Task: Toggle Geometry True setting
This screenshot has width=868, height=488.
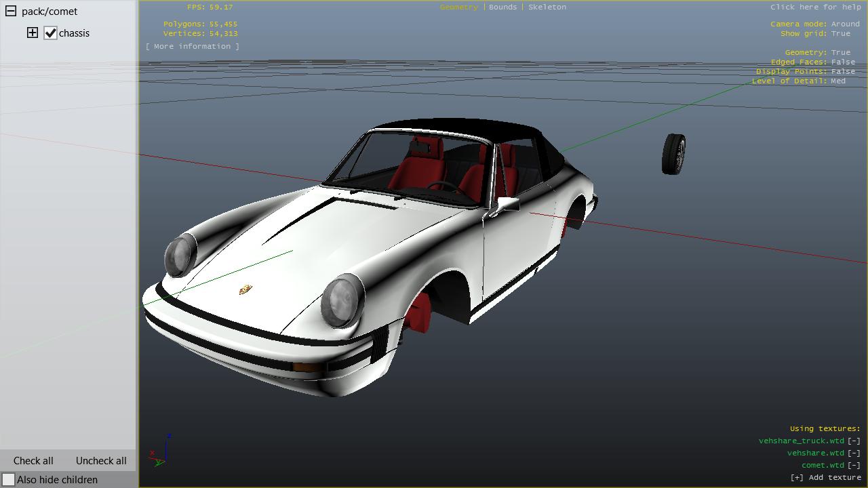Action: pyautogui.click(x=840, y=52)
